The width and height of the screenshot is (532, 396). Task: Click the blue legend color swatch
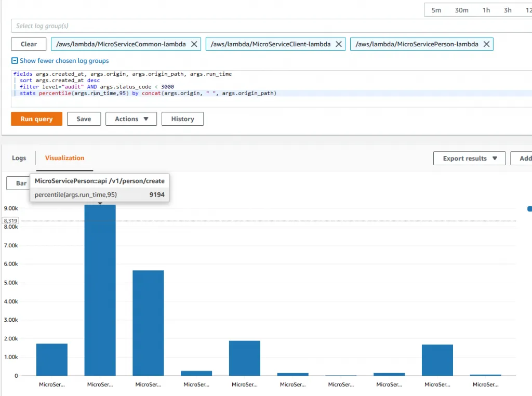pos(529,209)
